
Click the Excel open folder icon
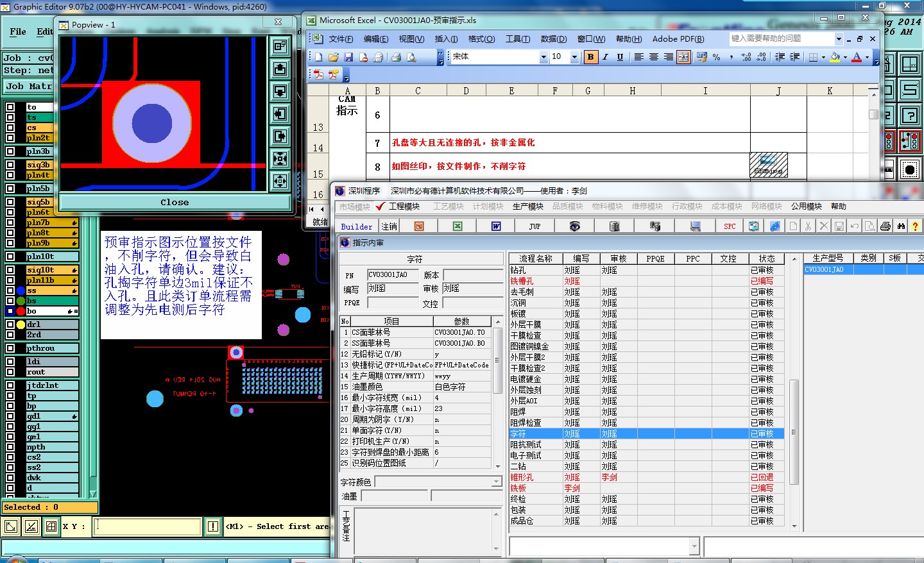pos(334,57)
